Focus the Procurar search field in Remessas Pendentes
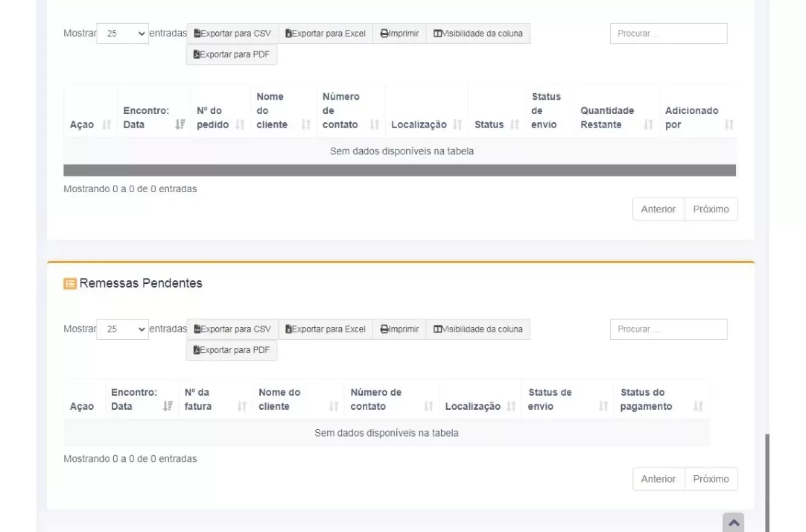 [x=668, y=329]
